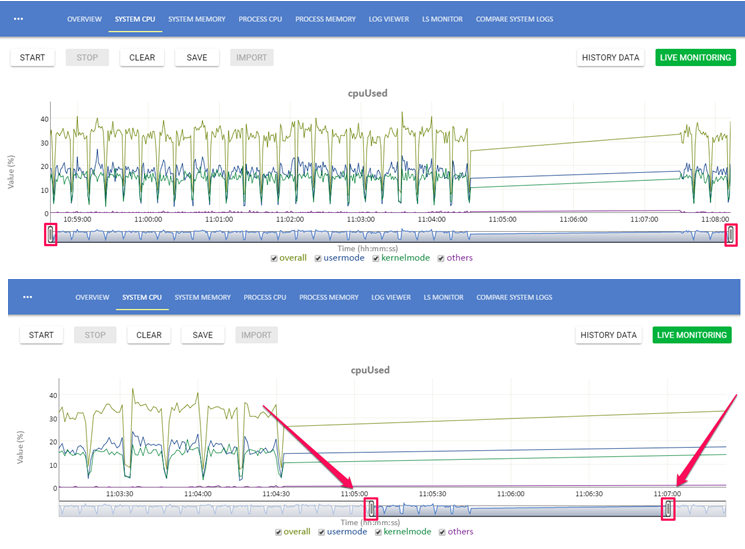The width and height of the screenshot is (745, 549).
Task: Click IMPORT button in lower panel
Action: (x=257, y=335)
